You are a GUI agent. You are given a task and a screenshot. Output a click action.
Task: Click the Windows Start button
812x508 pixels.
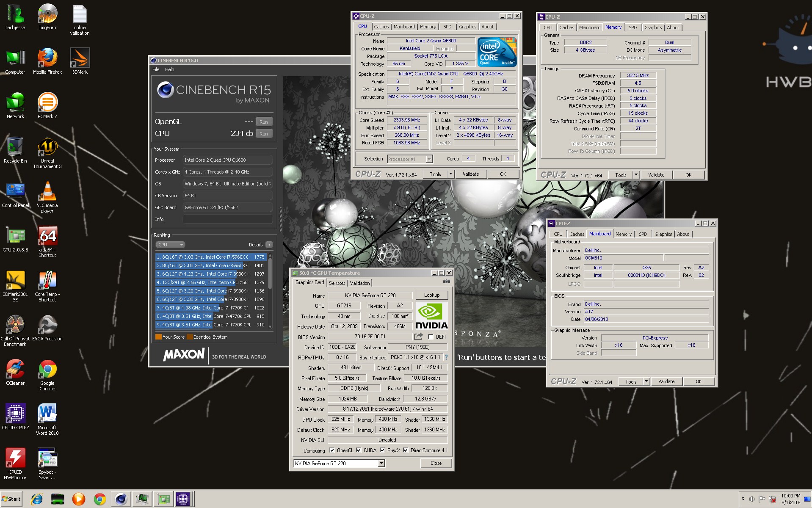pyautogui.click(x=11, y=499)
